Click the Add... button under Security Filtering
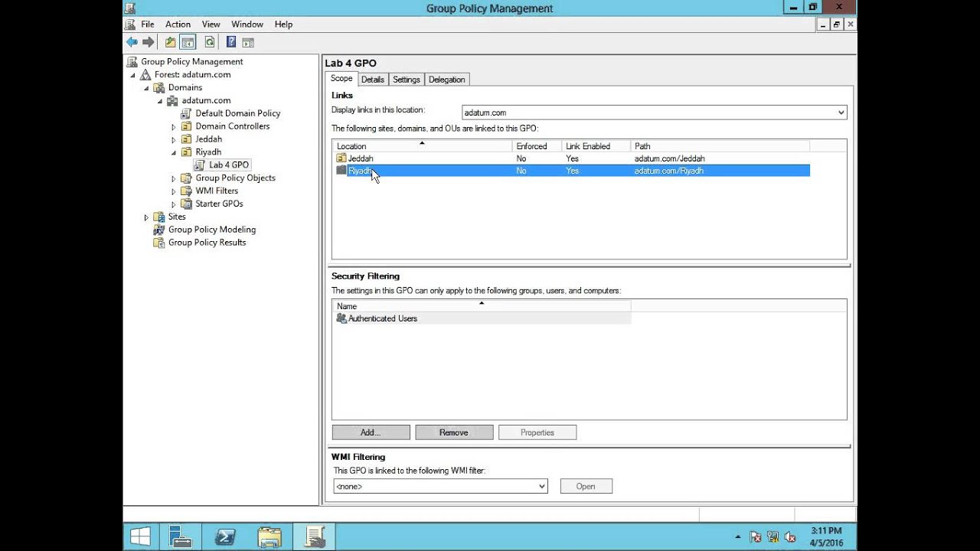 coord(371,432)
